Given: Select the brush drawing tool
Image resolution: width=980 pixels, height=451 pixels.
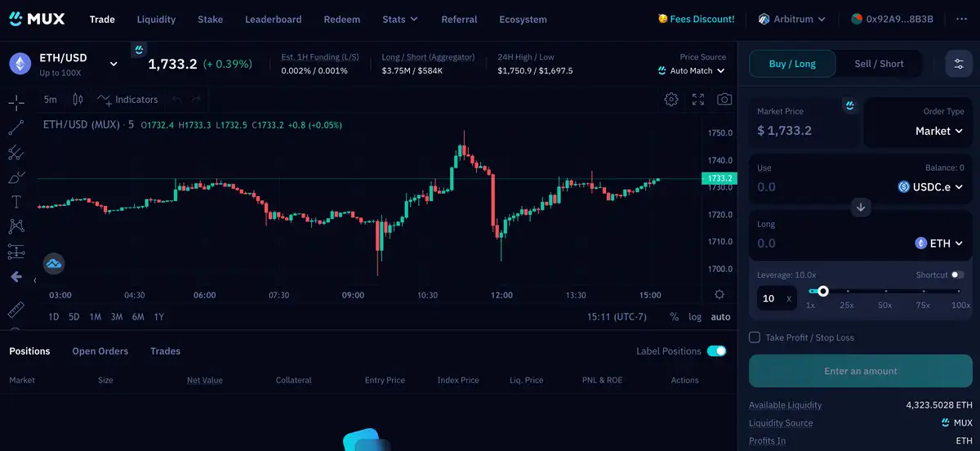Looking at the screenshot, I should 16,176.
